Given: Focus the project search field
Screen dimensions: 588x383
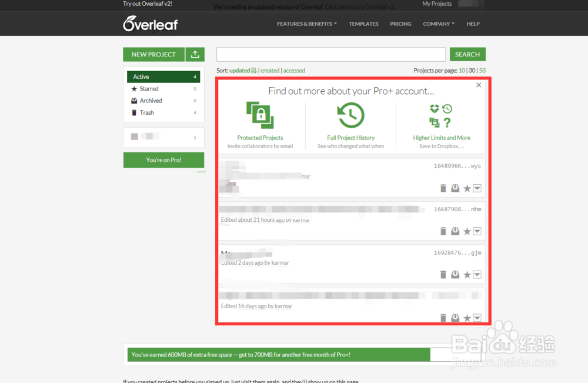Looking at the screenshot, I should [x=330, y=54].
